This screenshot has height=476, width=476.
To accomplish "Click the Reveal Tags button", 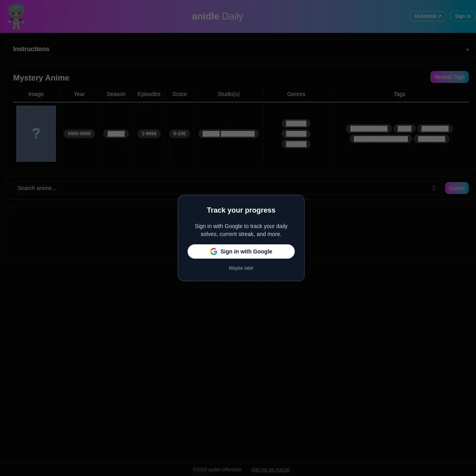I will (x=449, y=77).
